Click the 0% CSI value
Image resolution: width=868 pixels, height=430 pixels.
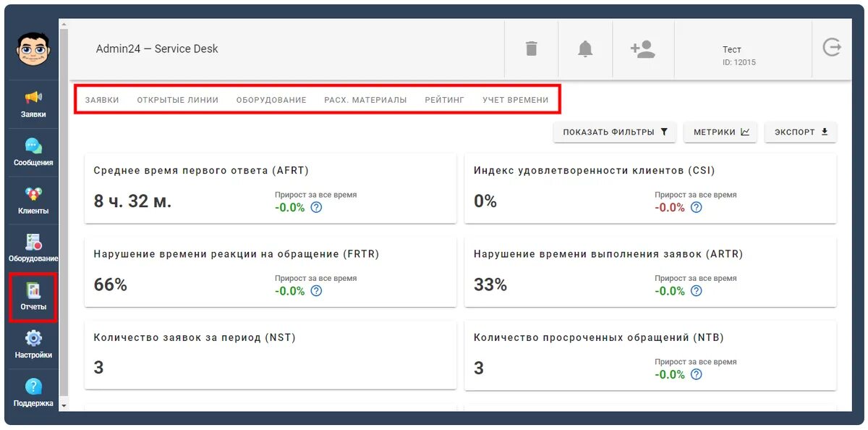[x=485, y=201]
